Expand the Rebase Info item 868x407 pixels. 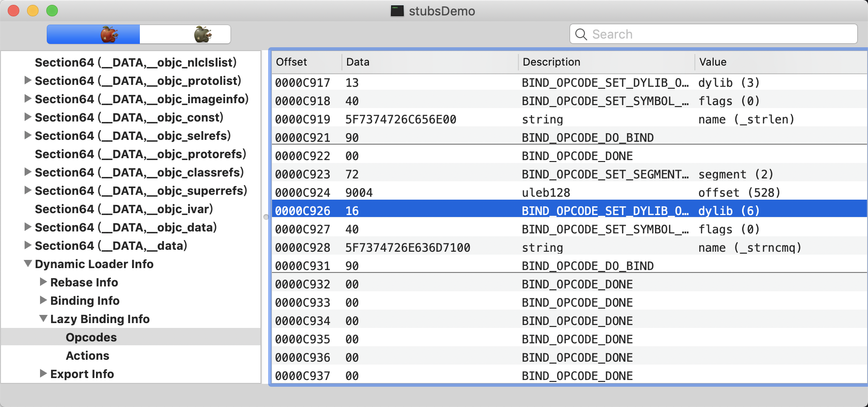43,282
